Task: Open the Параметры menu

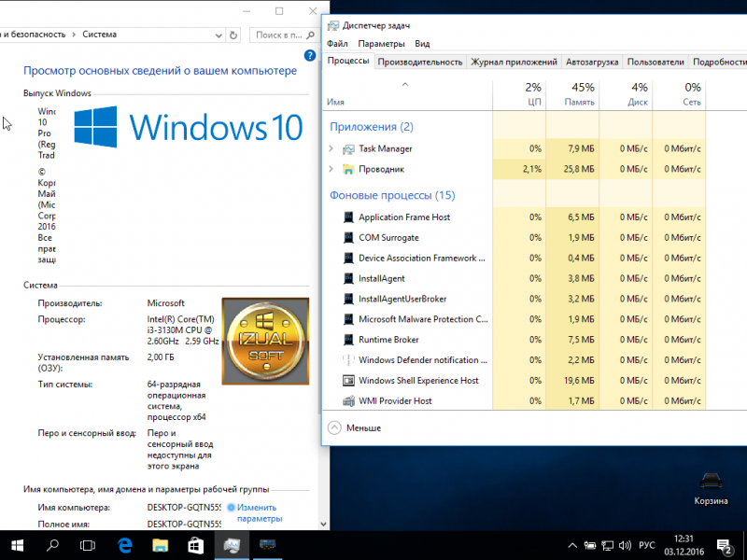Action: [381, 44]
